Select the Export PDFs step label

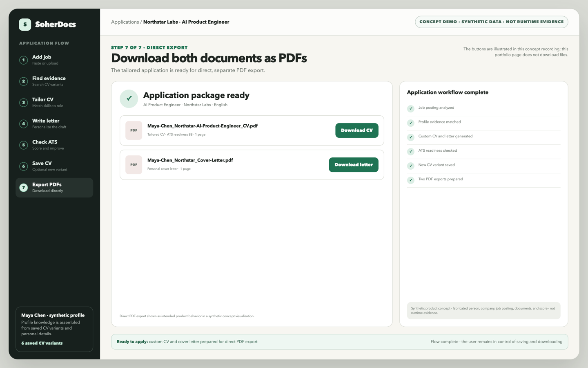tap(47, 185)
